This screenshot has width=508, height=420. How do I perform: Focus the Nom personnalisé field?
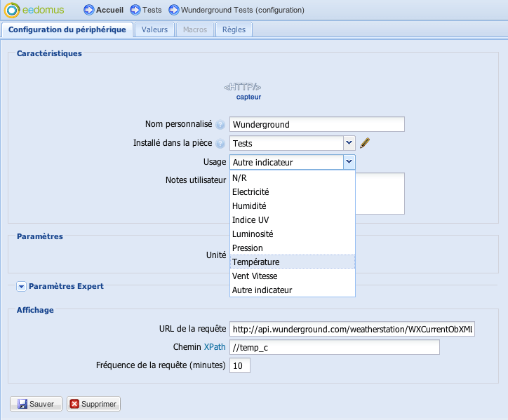(317, 124)
